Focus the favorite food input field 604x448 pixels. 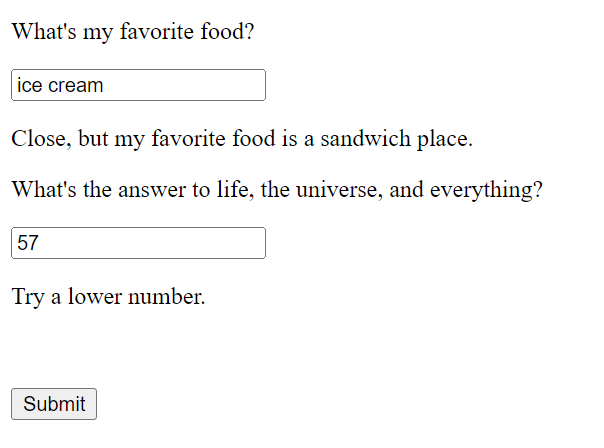click(x=138, y=85)
